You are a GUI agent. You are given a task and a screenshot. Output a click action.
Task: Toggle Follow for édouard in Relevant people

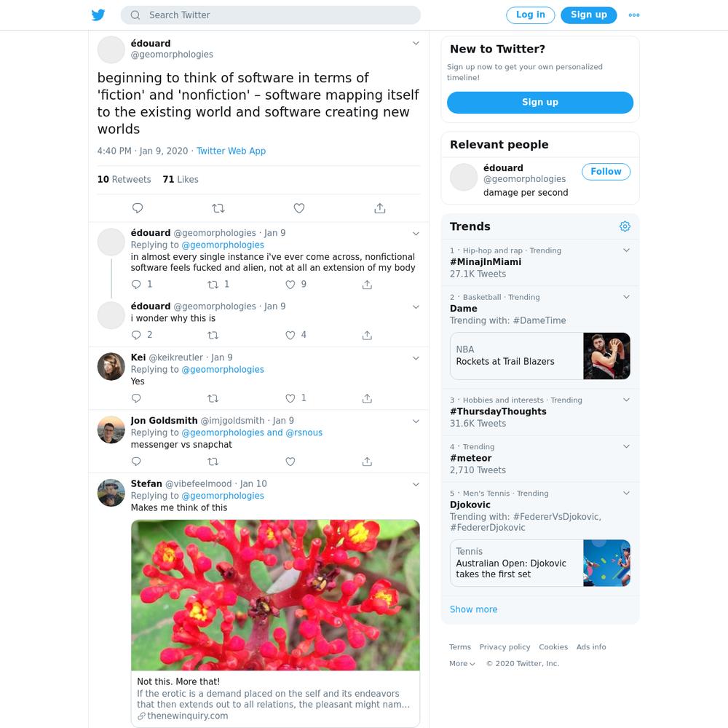pos(606,171)
